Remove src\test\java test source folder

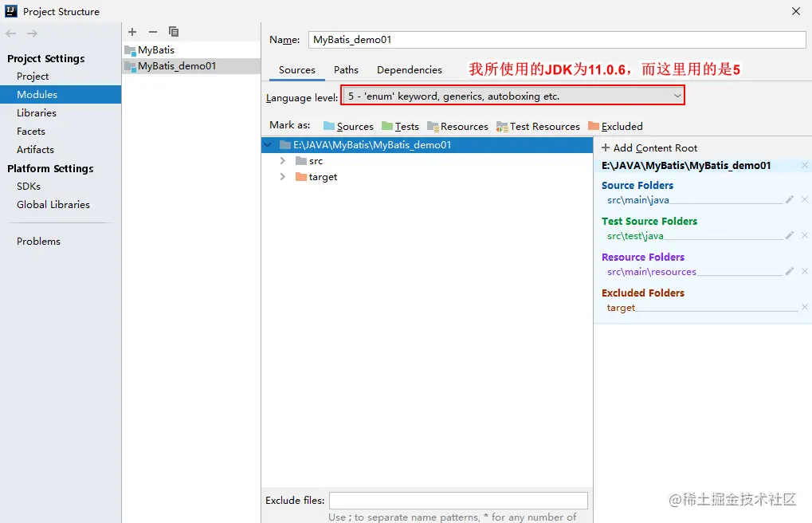[804, 235]
